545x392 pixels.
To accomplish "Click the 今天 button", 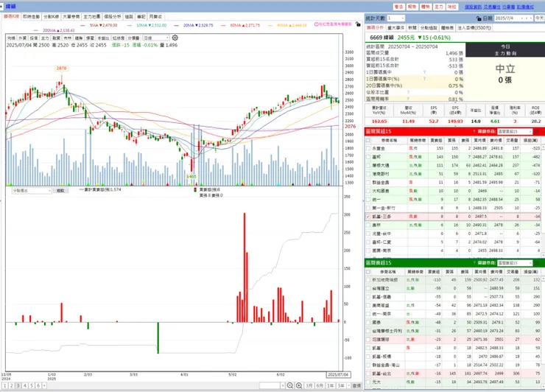I will coord(539,18).
